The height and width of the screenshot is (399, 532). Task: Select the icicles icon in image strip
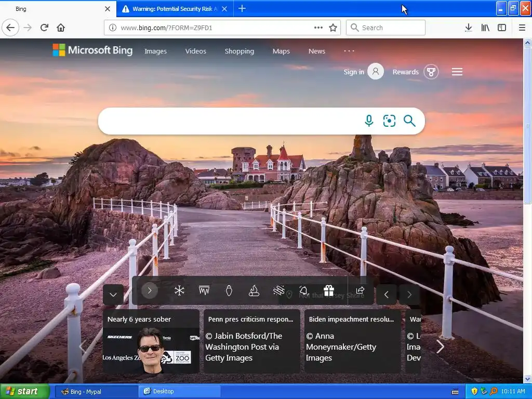click(204, 290)
